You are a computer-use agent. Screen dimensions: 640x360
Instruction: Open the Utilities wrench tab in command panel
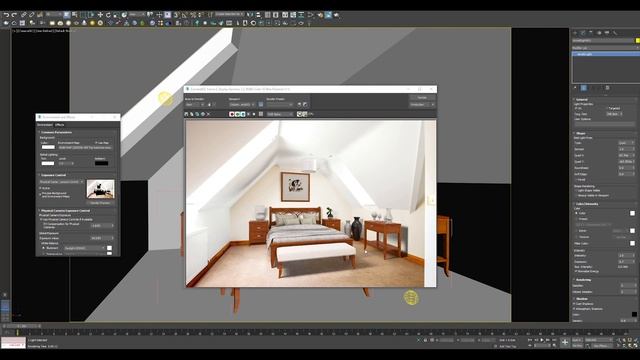point(614,33)
